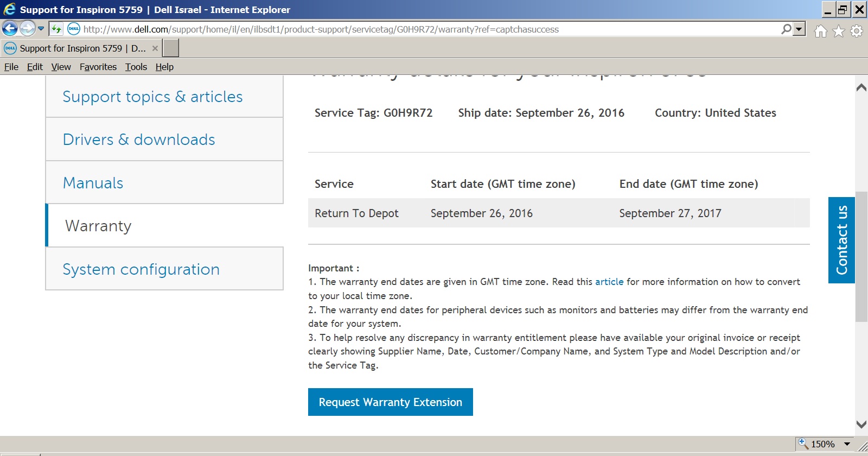Click the scroll down arrow

pos(861,424)
